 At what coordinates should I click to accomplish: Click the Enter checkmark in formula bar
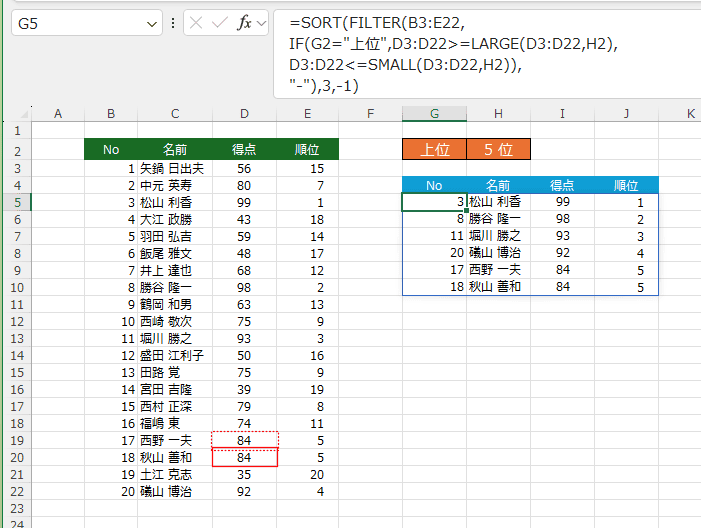click(221, 23)
